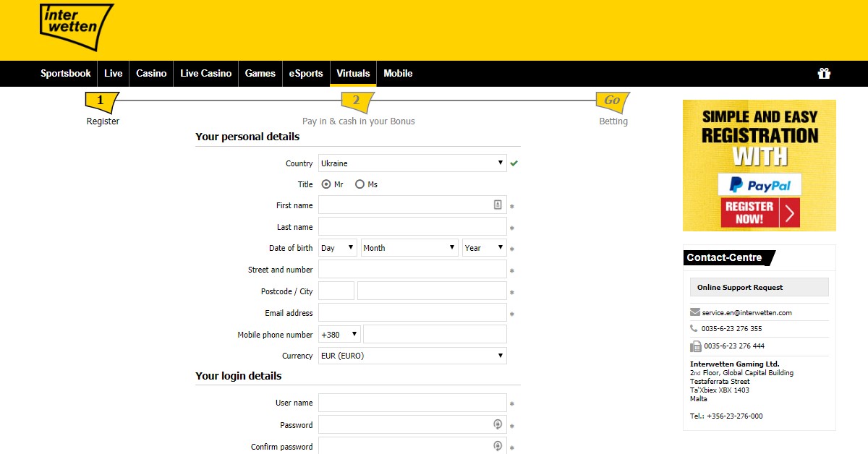Click the First name input field
This screenshot has width=868, height=454.
[412, 205]
